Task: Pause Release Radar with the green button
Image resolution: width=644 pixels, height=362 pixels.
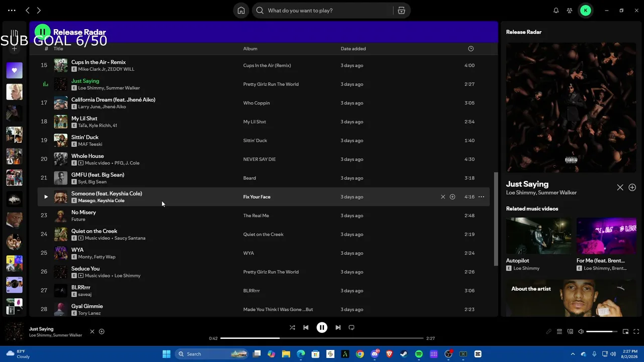Action: point(42,32)
